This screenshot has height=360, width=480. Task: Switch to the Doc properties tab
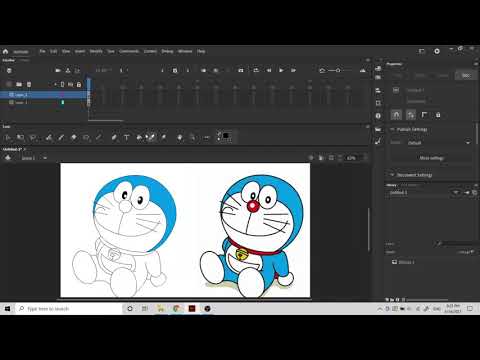[466, 75]
